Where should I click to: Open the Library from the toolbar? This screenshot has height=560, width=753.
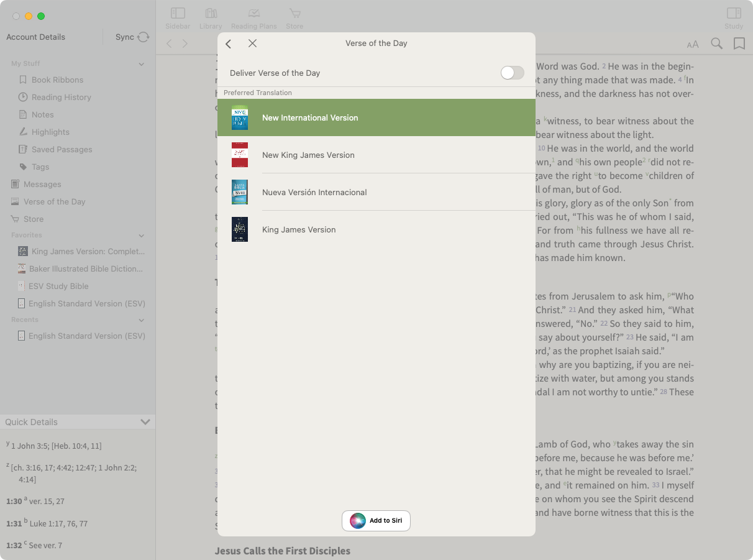(211, 18)
